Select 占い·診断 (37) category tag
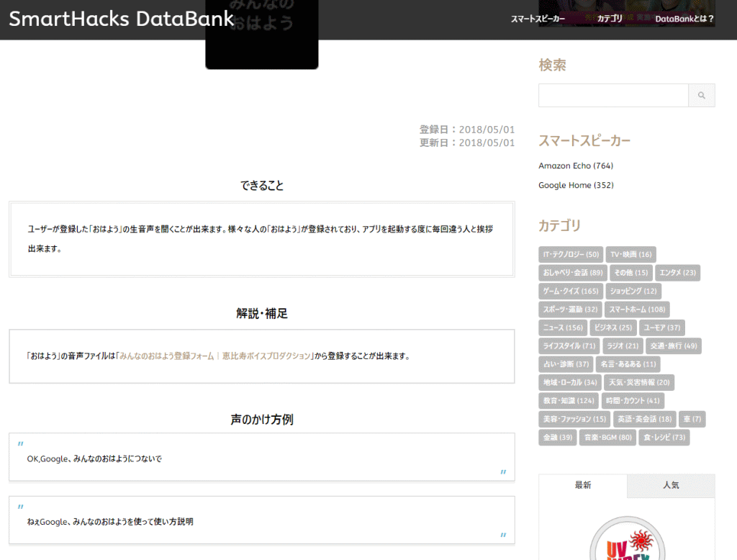The image size is (737, 560). (566, 364)
